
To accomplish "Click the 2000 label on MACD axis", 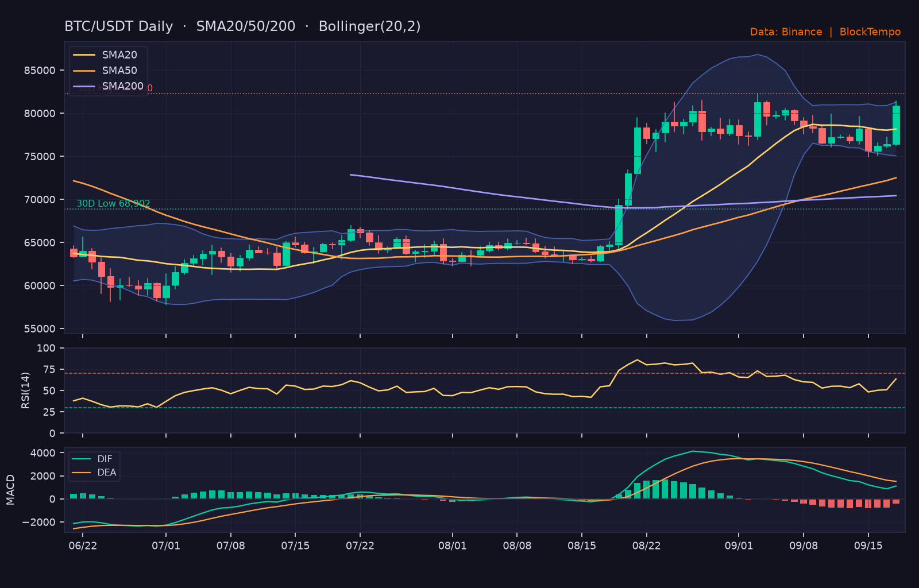I will tap(43, 476).
